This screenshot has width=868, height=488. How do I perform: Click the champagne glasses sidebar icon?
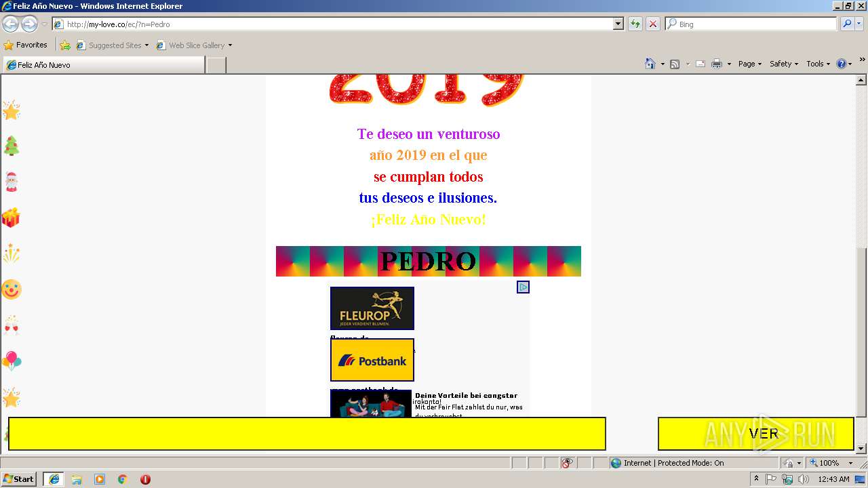(x=12, y=325)
